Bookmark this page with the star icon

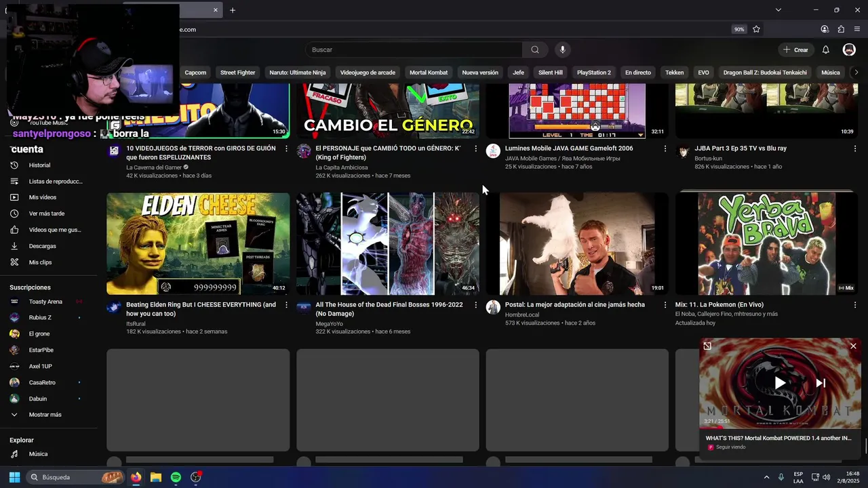click(x=756, y=29)
